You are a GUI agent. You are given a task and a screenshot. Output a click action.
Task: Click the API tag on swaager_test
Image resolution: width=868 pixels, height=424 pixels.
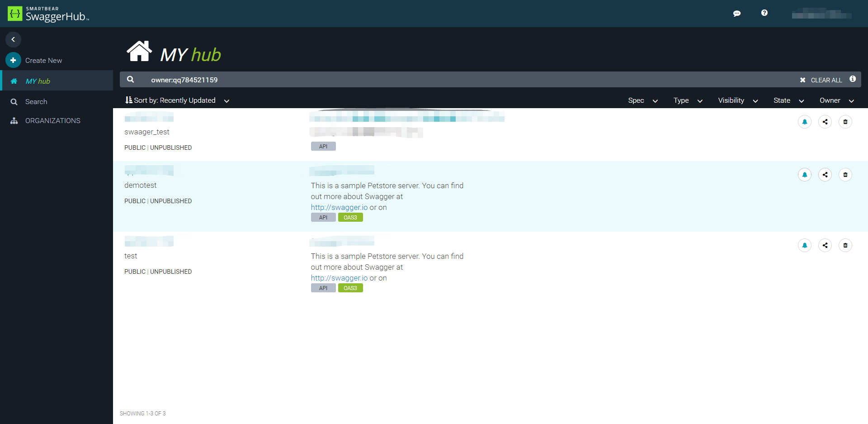pos(323,147)
